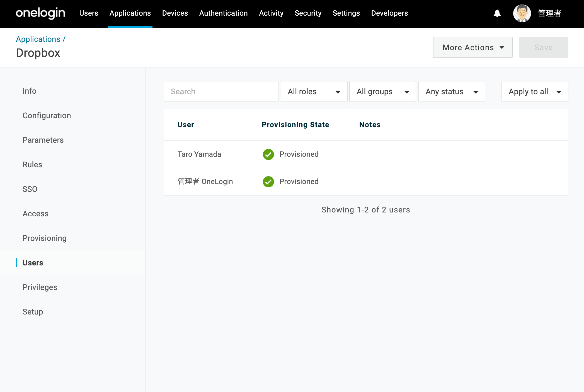Open the Activity navigation menu
Viewport: 584px width, 392px height.
271,13
